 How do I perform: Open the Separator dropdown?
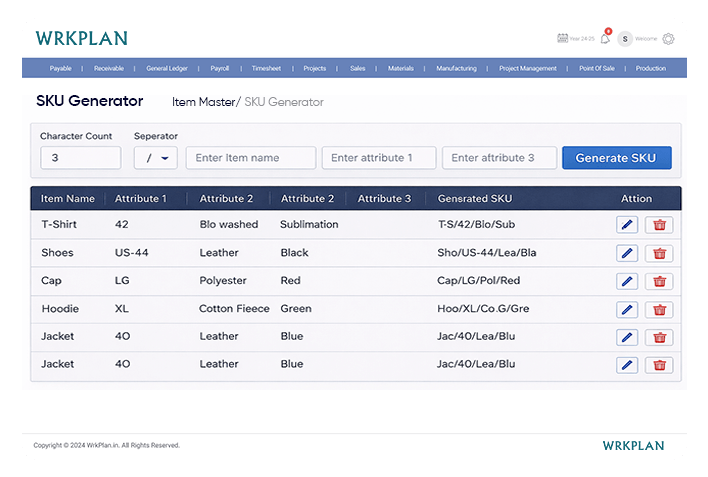click(155, 158)
